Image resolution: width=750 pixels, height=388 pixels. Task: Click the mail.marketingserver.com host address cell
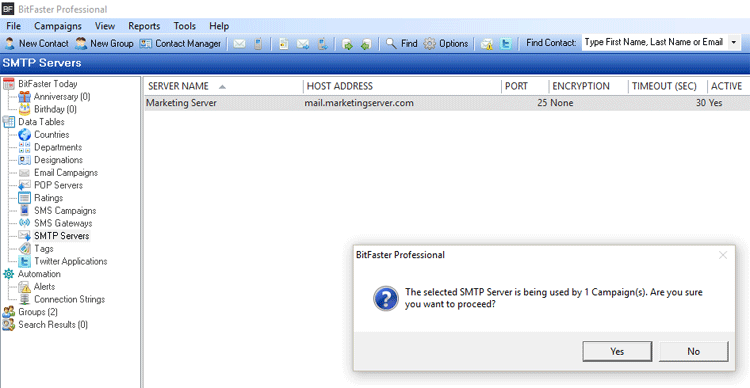click(x=359, y=103)
